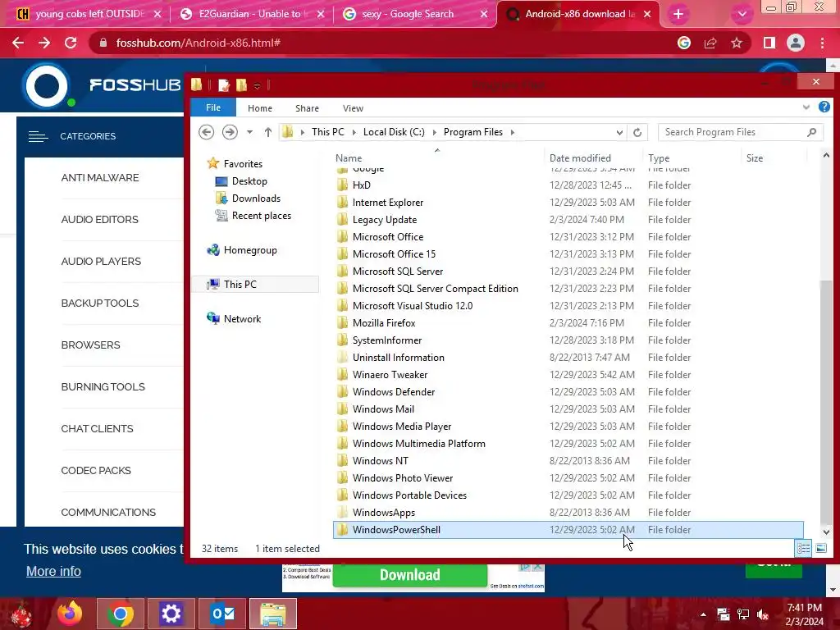Screen dimensions: 840x630
Task: Click the Search Program Files box
Action: point(741,132)
